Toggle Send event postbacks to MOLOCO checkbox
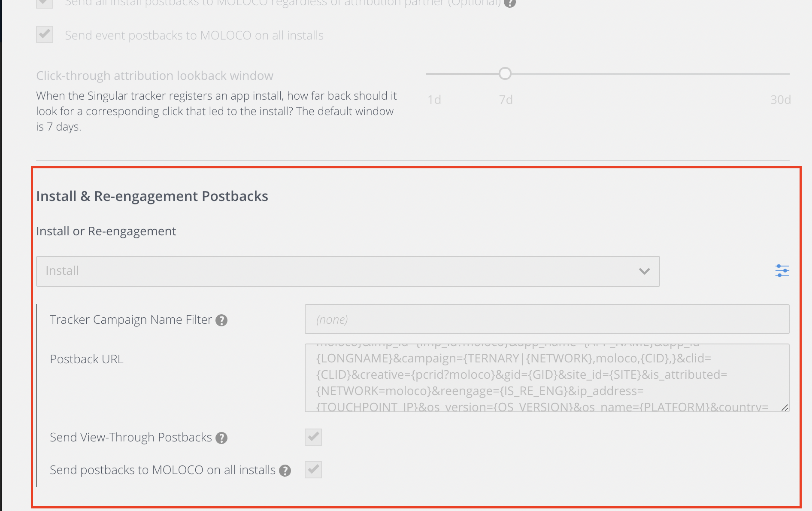This screenshot has width=812, height=511. point(45,35)
